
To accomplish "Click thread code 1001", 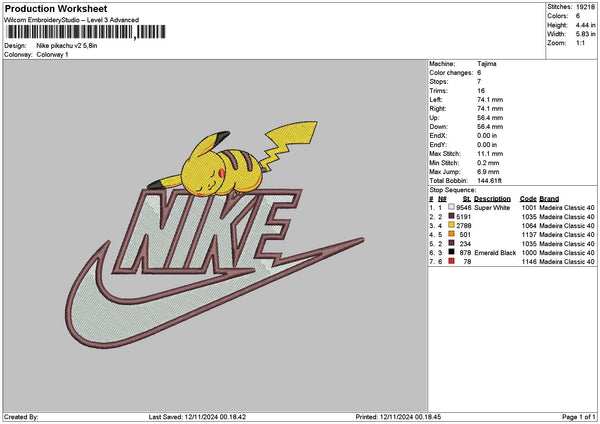I will [x=529, y=208].
